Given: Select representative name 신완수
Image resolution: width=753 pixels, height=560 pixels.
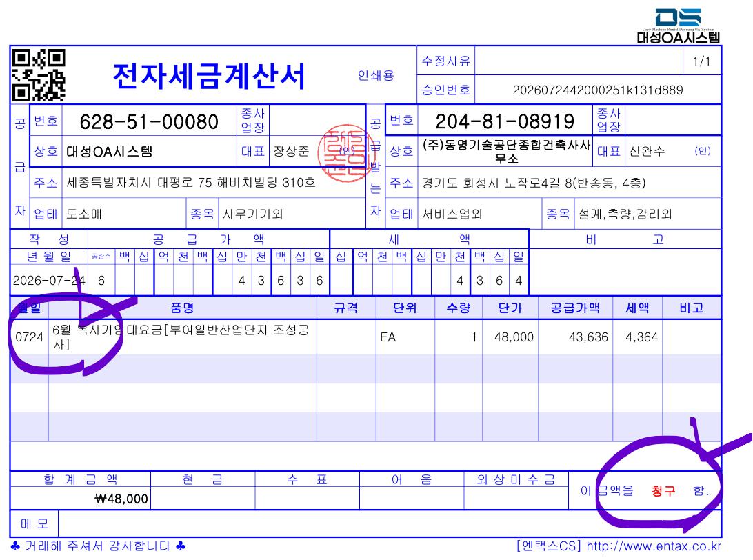Looking at the screenshot, I should [x=647, y=151].
